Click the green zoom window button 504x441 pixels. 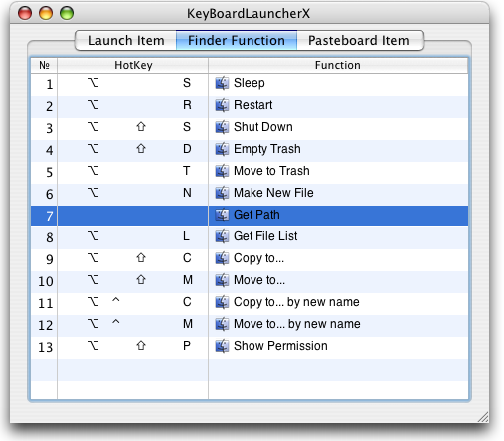point(67,14)
